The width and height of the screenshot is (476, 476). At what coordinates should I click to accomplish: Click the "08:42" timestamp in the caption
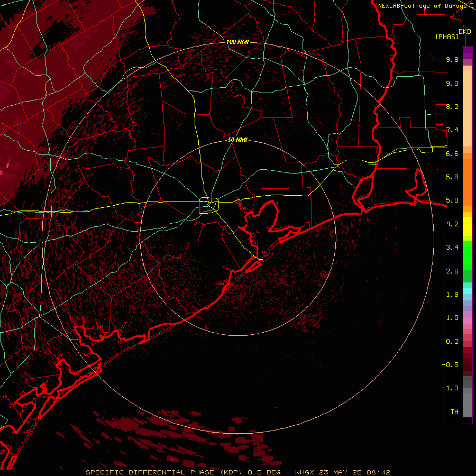378,472
